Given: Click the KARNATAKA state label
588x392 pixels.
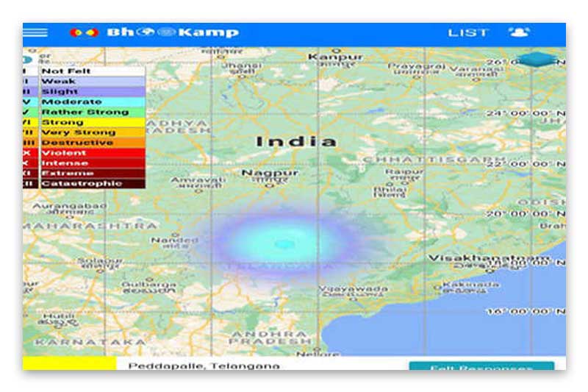Looking at the screenshot, I should click(90, 342).
